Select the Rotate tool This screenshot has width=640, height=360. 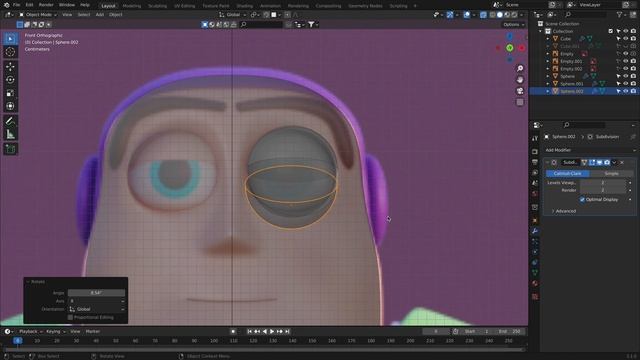pyautogui.click(x=10, y=80)
